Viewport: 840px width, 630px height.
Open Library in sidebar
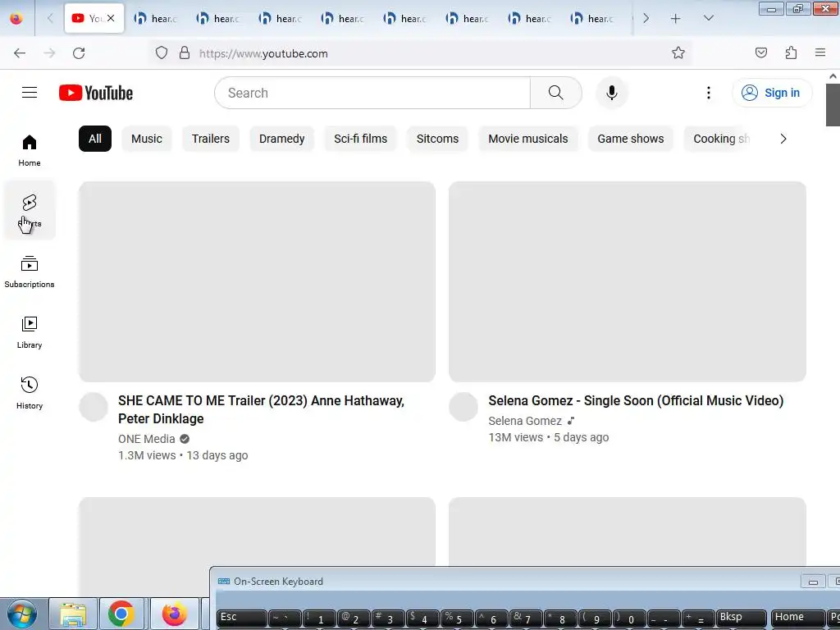(30, 332)
